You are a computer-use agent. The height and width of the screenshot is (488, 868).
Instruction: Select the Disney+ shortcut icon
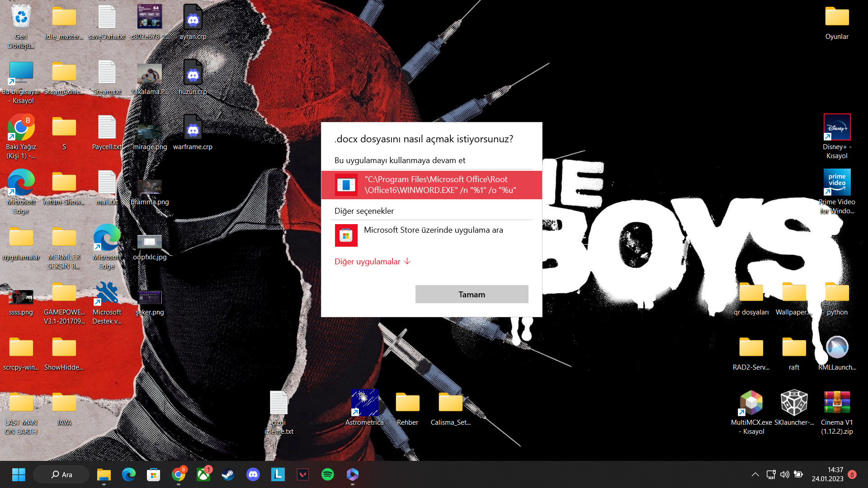pos(837,127)
